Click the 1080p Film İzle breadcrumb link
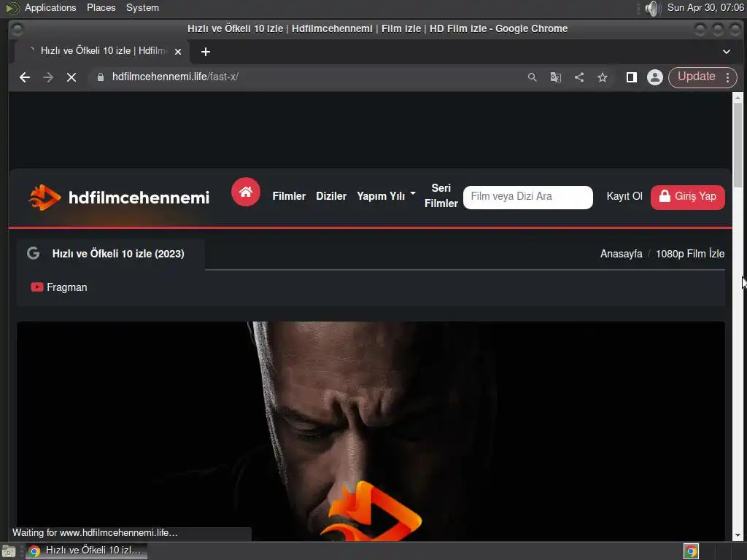 click(690, 253)
